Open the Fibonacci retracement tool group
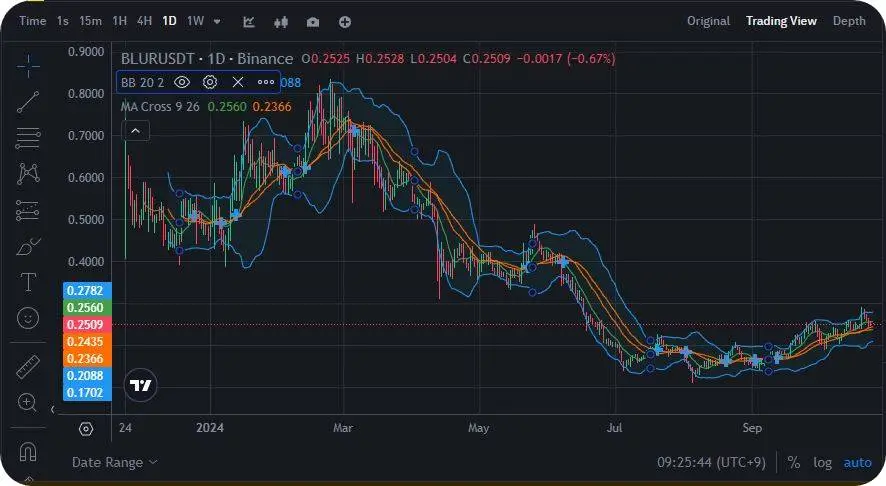This screenshot has height=486, width=886. pos(28,138)
